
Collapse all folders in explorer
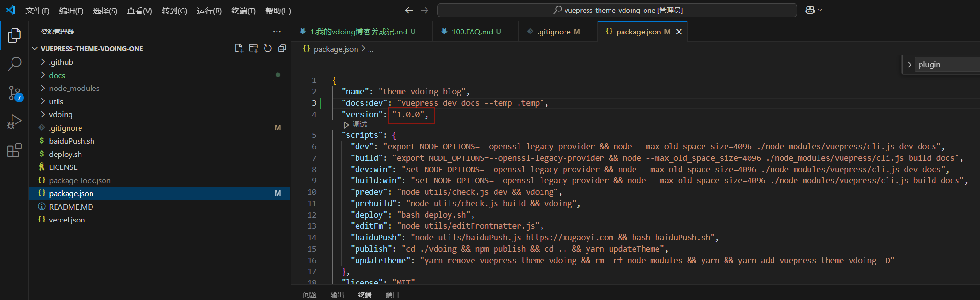tap(282, 48)
